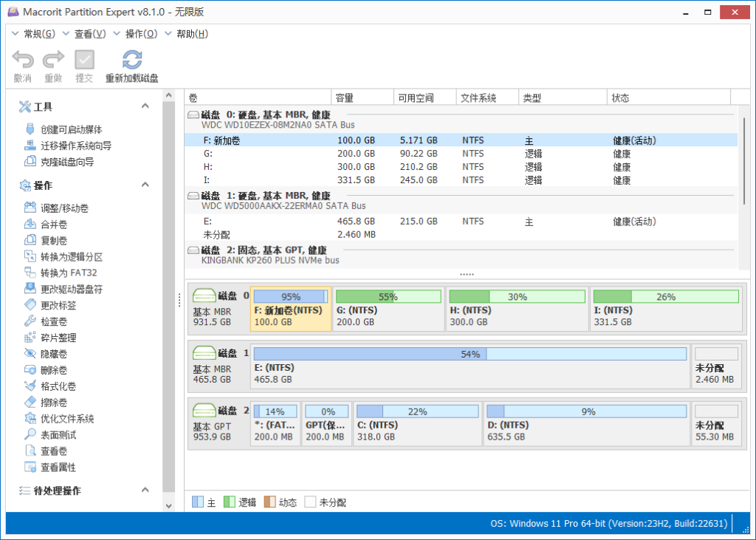Select the 200.0 MB FAT partition block
The image size is (756, 540).
(x=275, y=424)
